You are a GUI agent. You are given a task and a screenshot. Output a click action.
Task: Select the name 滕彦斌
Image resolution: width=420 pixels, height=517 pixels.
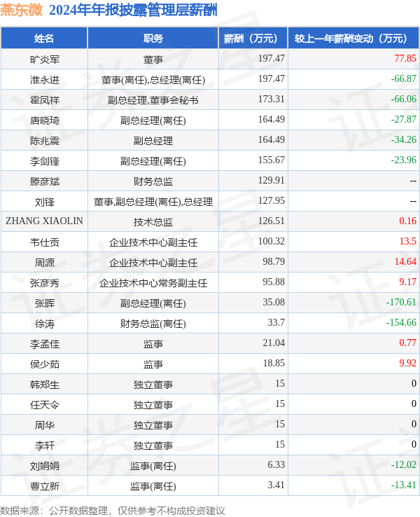click(x=45, y=181)
